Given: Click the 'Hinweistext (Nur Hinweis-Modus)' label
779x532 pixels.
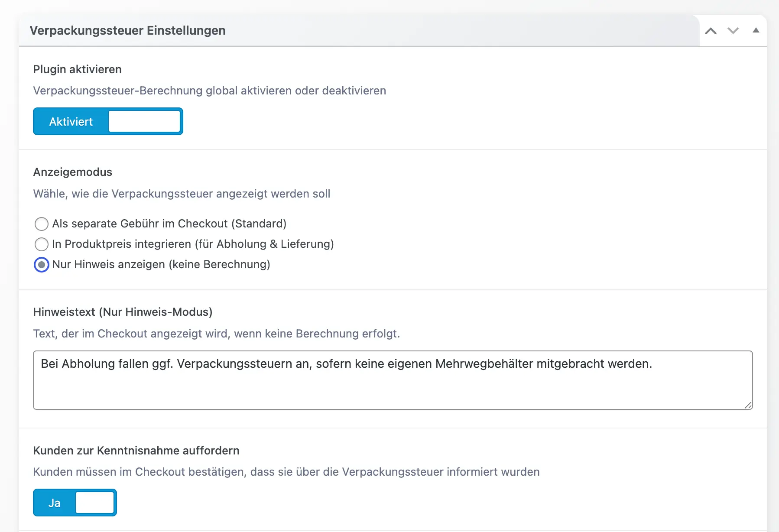Looking at the screenshot, I should (123, 311).
